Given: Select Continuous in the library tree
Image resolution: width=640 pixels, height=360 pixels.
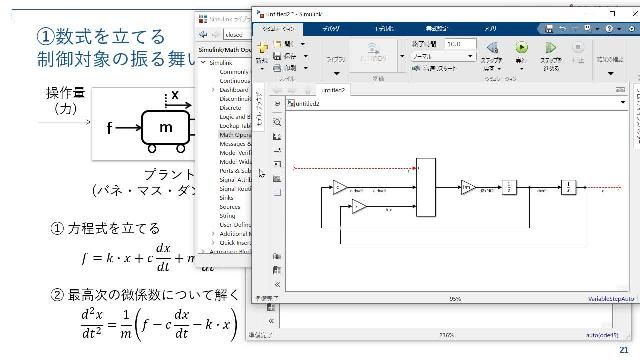Looking at the screenshot, I should [235, 81].
